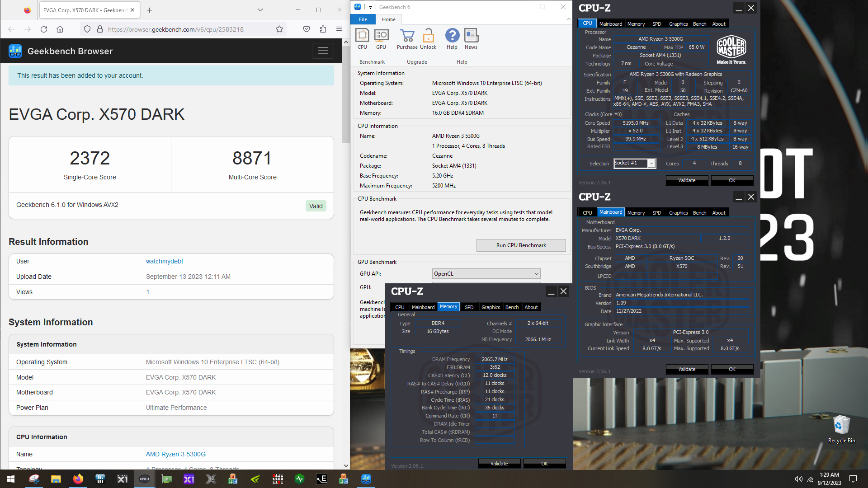Click the multi-core score 8871
The height and width of the screenshot is (488, 868).
coord(252,158)
